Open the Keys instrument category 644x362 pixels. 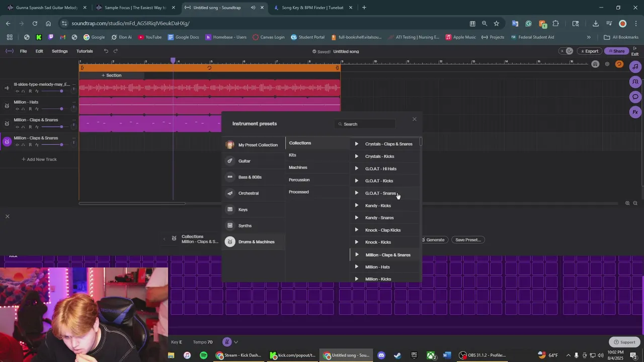click(254, 209)
